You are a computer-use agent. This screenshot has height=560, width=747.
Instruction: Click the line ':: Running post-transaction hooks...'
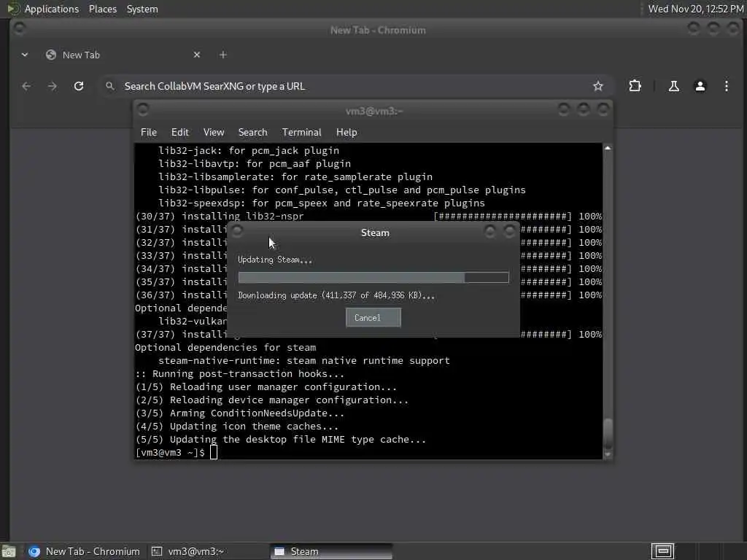point(239,374)
